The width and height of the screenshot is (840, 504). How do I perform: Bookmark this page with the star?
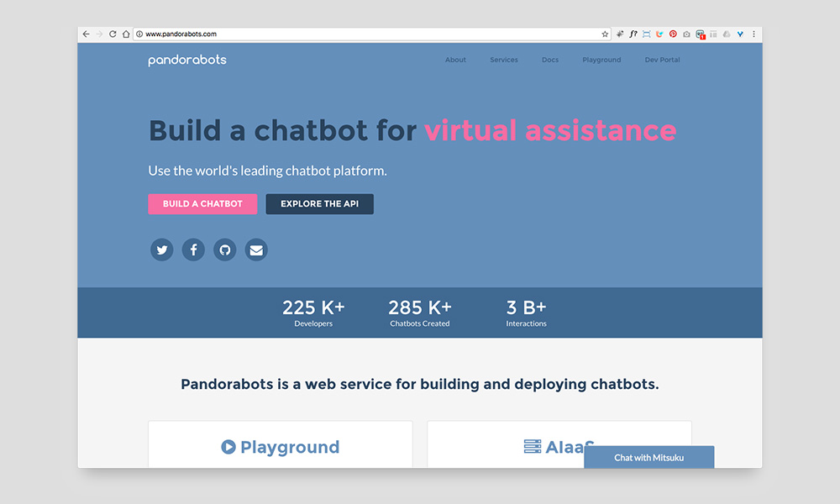(605, 34)
